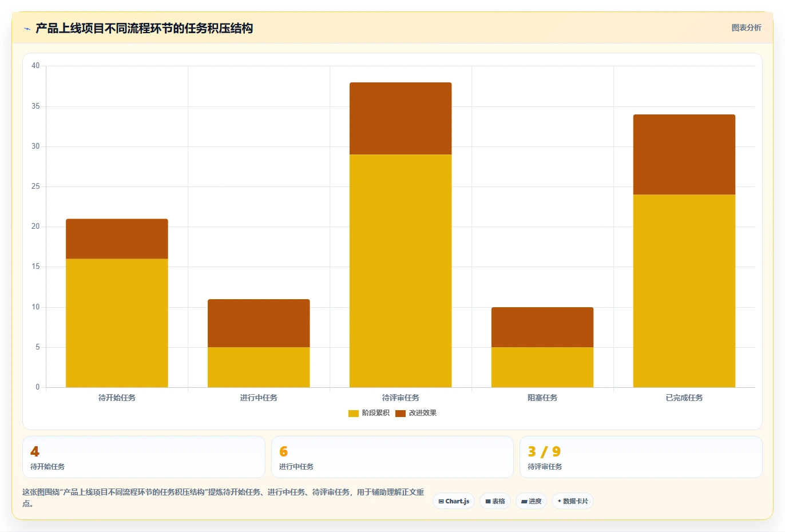The image size is (785, 532).
Task: Click the 待开始任务 x-axis label
Action: [117, 398]
